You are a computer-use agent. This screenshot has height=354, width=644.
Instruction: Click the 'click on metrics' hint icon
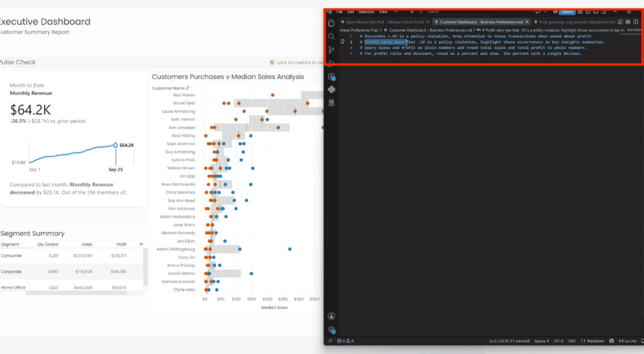click(272, 62)
